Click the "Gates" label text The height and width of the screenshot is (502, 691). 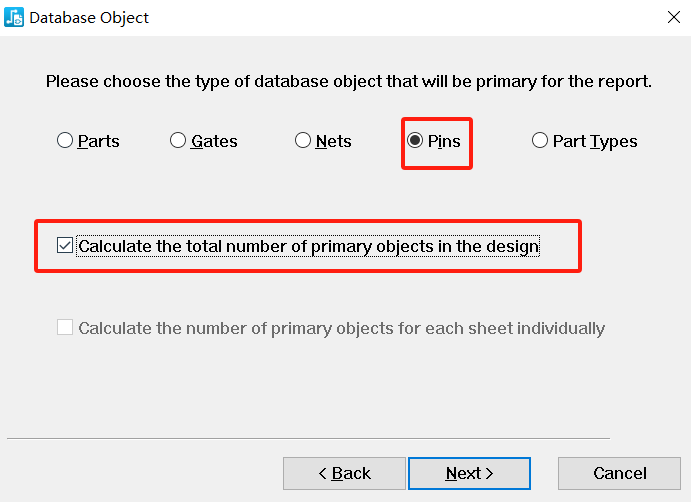tap(214, 141)
